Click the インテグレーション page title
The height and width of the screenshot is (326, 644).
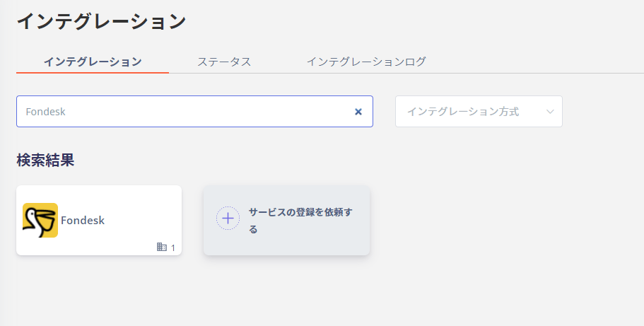click(102, 21)
